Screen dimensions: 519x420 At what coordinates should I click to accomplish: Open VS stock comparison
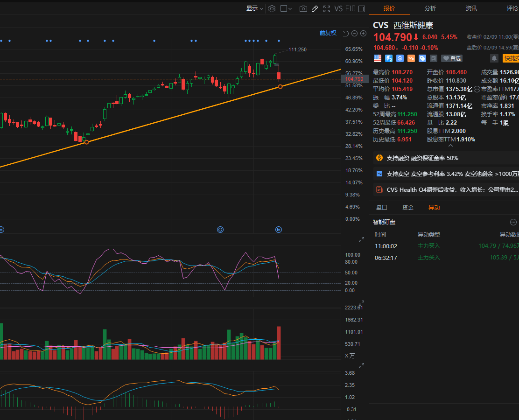338,8
